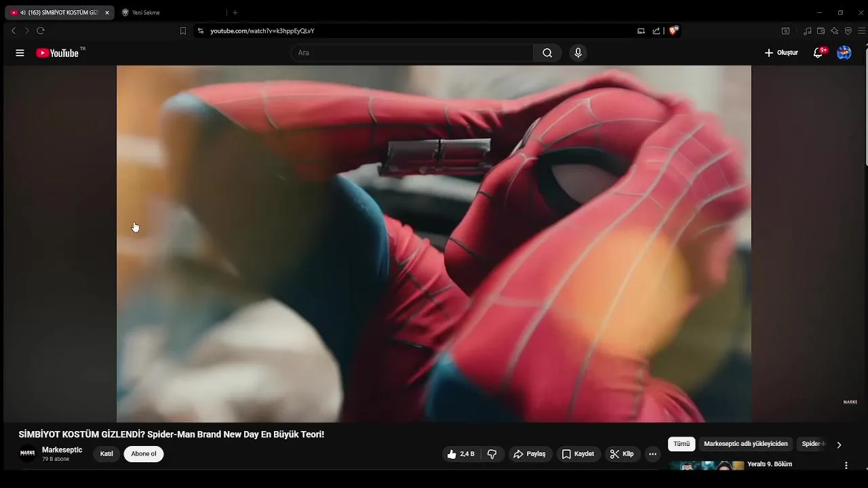Viewport: 868px width, 488px height.
Task: Open the Markeseptic channel name link
Action: click(x=62, y=450)
